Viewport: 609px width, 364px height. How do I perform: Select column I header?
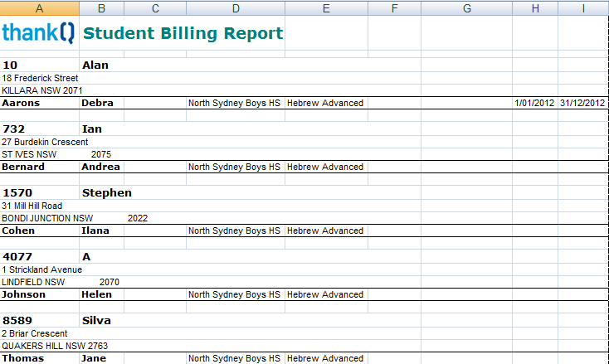coord(583,8)
